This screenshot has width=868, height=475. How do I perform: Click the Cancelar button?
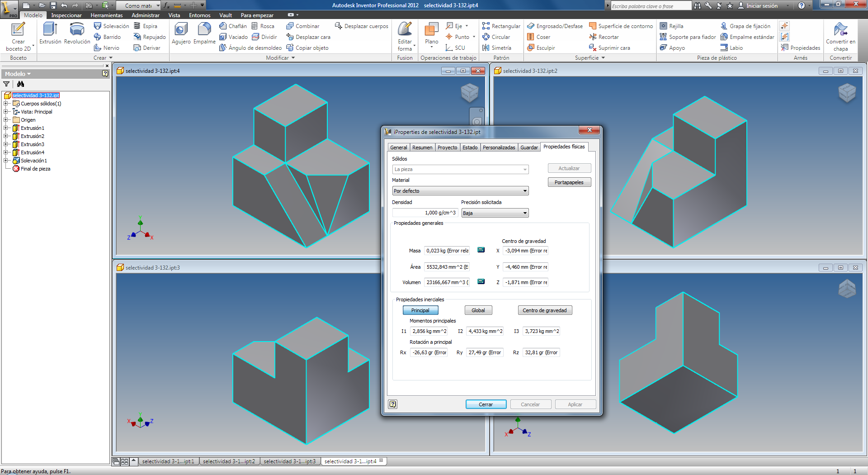530,404
